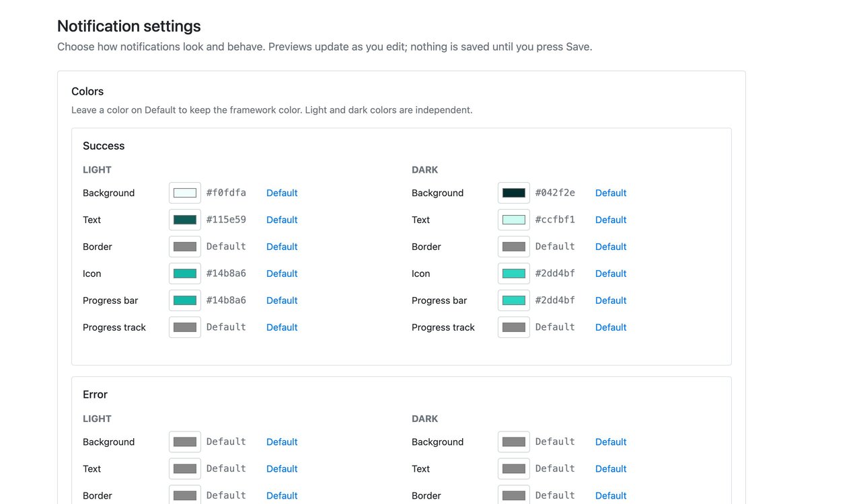Open Error light Border color swatch
Screen dimensions: 861x504
[x=185, y=495]
